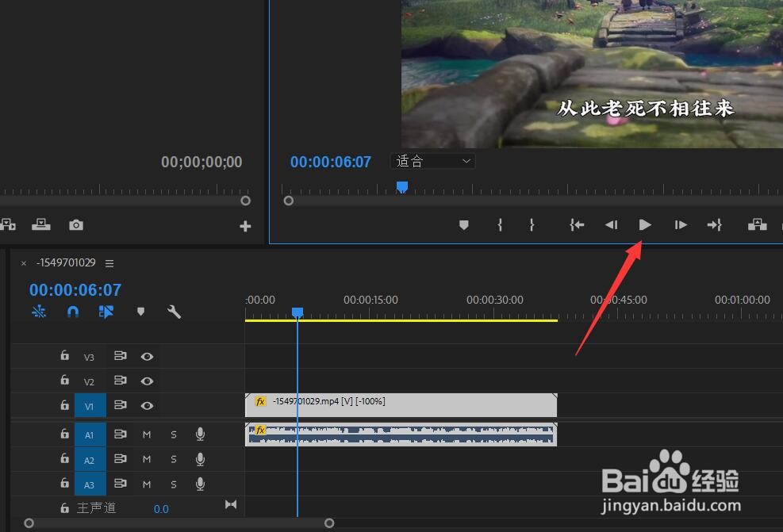Click Source monitor timecode 00;00;00;00

pyautogui.click(x=202, y=162)
